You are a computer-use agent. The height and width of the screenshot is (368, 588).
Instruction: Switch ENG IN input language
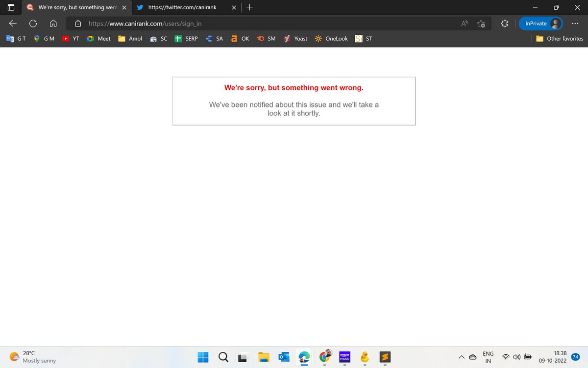(x=488, y=357)
